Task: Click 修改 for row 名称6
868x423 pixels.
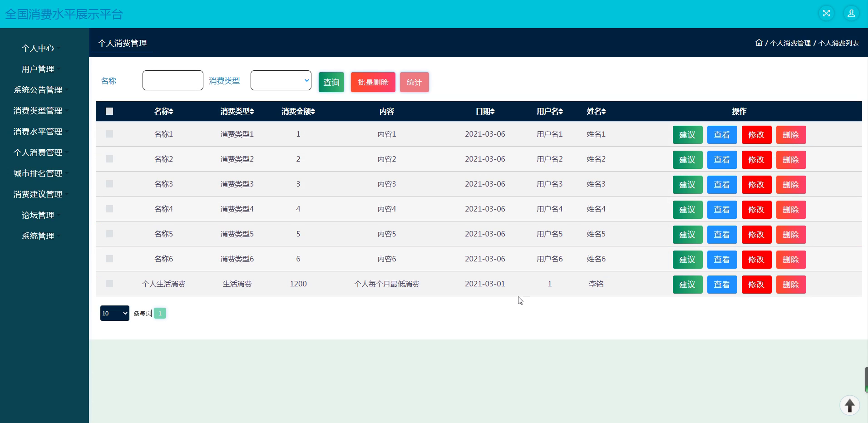Action: click(756, 260)
